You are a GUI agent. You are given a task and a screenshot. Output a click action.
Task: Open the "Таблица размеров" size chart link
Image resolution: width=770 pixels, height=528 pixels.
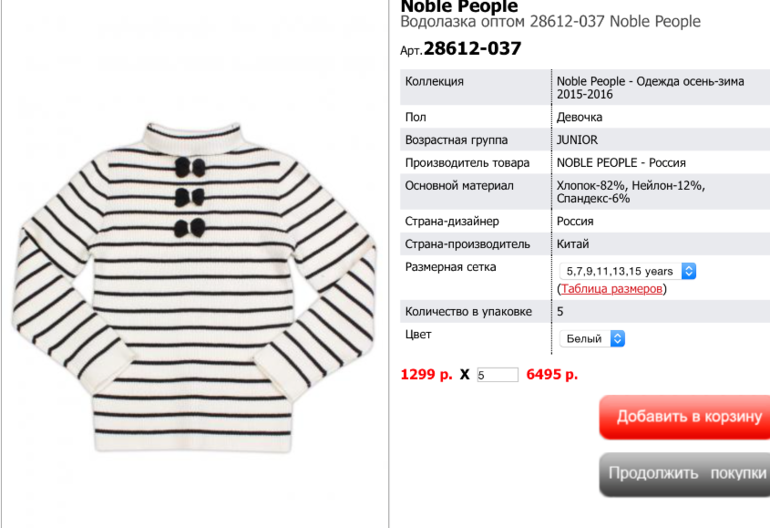[x=612, y=289]
